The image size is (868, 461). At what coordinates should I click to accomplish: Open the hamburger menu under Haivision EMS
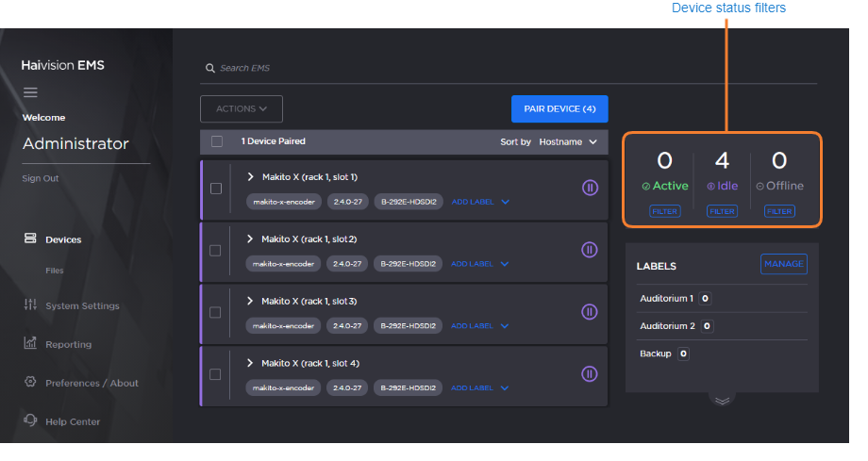[x=30, y=92]
